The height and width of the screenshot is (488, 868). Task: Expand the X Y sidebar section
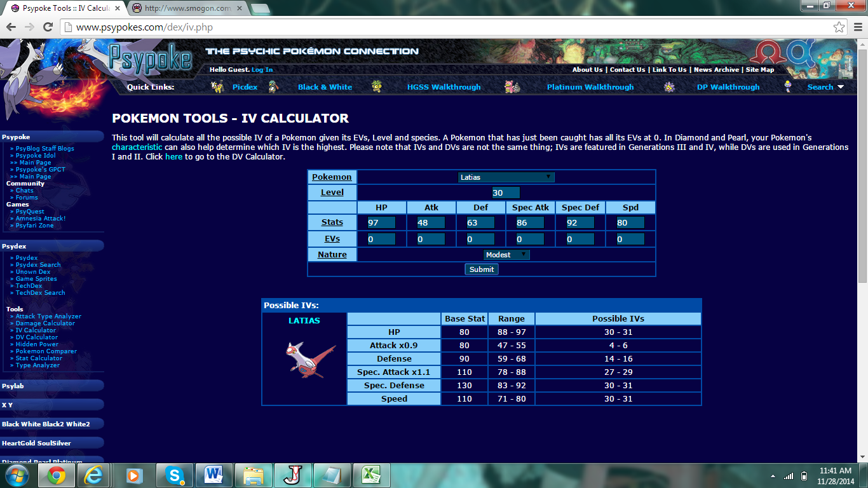click(x=52, y=405)
